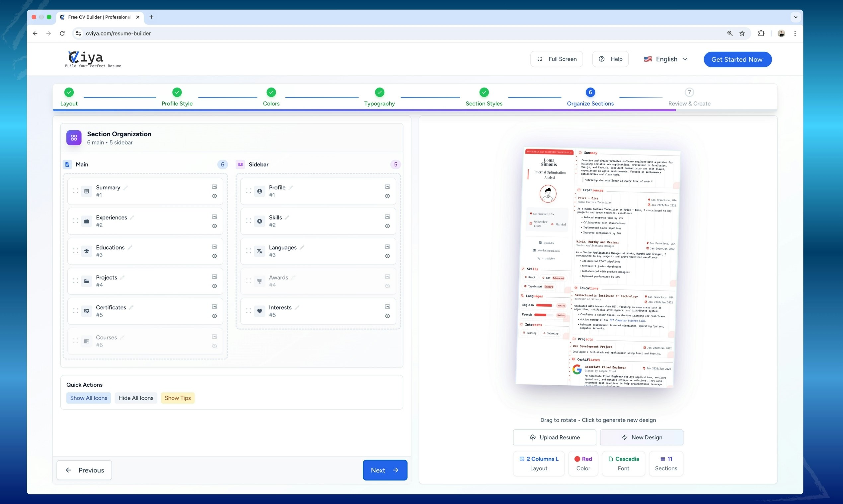
Task: Click the drag handle on Experiences row
Action: tap(75, 221)
